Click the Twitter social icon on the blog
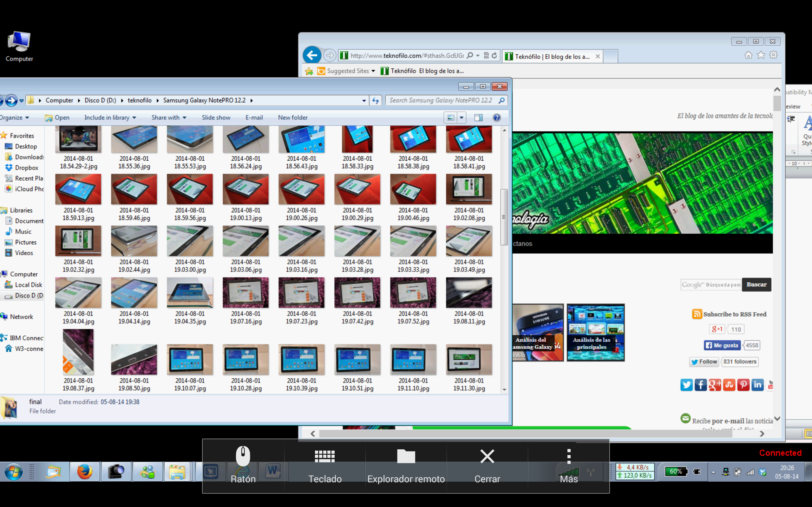This screenshot has width=812, height=507. (686, 385)
